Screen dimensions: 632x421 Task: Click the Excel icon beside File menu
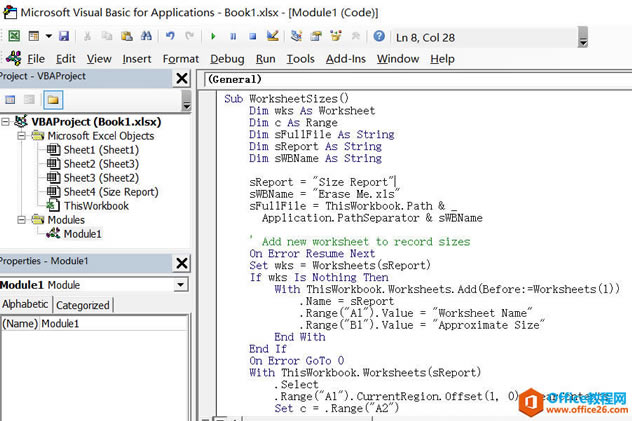[13, 58]
